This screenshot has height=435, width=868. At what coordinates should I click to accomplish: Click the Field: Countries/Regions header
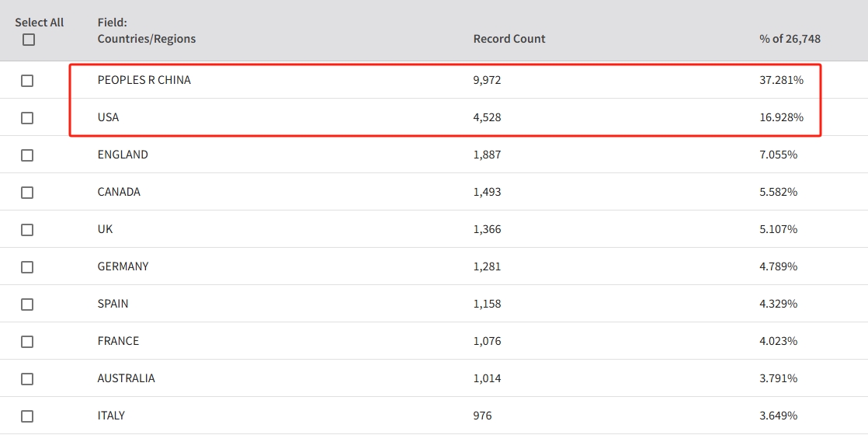[147, 31]
